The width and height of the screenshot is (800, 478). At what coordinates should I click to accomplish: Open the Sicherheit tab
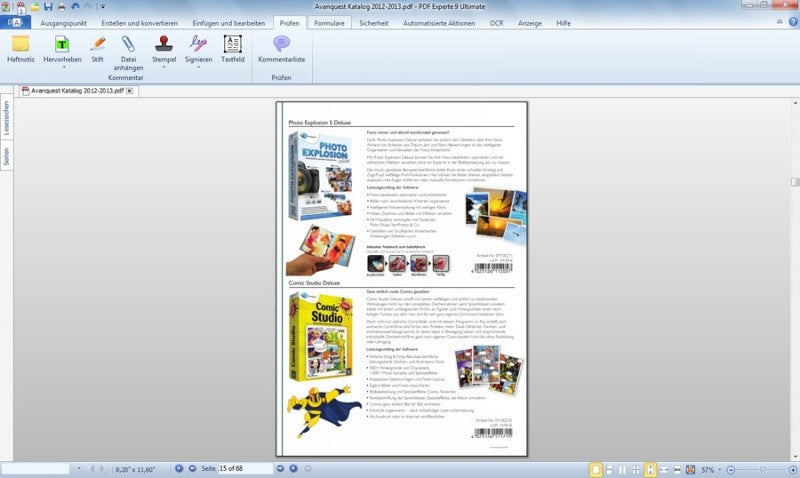[373, 23]
